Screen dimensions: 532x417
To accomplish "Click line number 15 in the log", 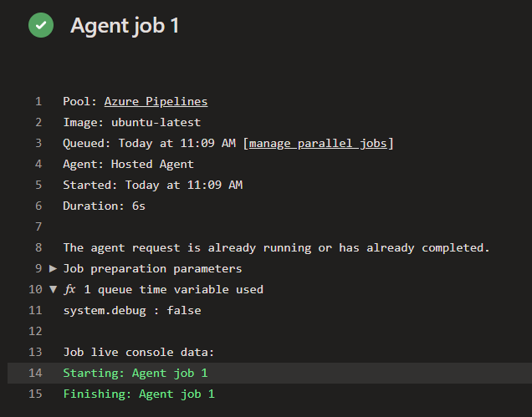I will (35, 394).
